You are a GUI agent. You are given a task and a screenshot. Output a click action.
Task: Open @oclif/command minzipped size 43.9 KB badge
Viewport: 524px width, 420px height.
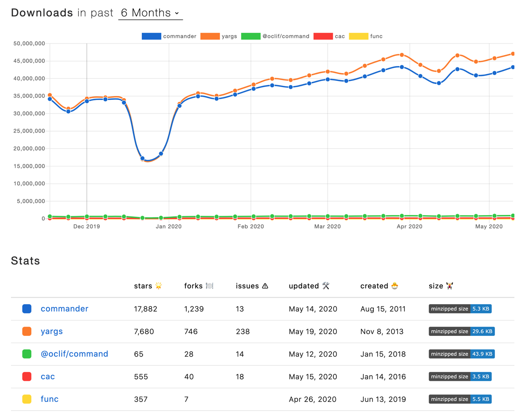pos(462,354)
